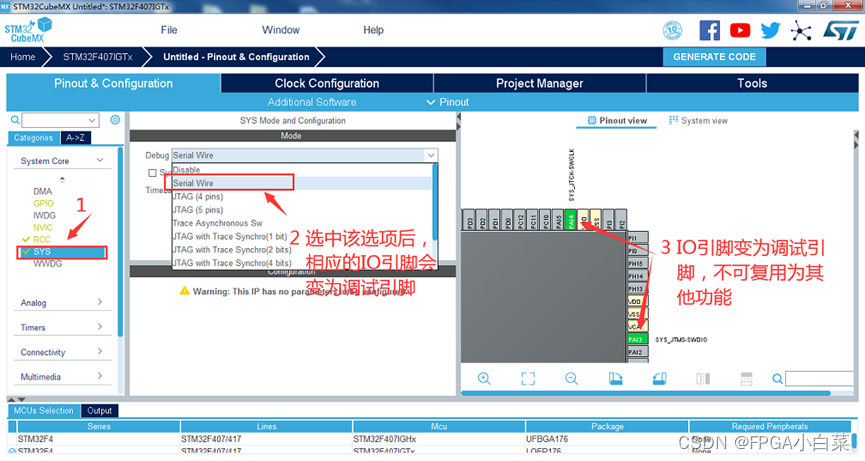Switch to Clock Configuration tab
This screenshot has height=461, width=865.
327,83
